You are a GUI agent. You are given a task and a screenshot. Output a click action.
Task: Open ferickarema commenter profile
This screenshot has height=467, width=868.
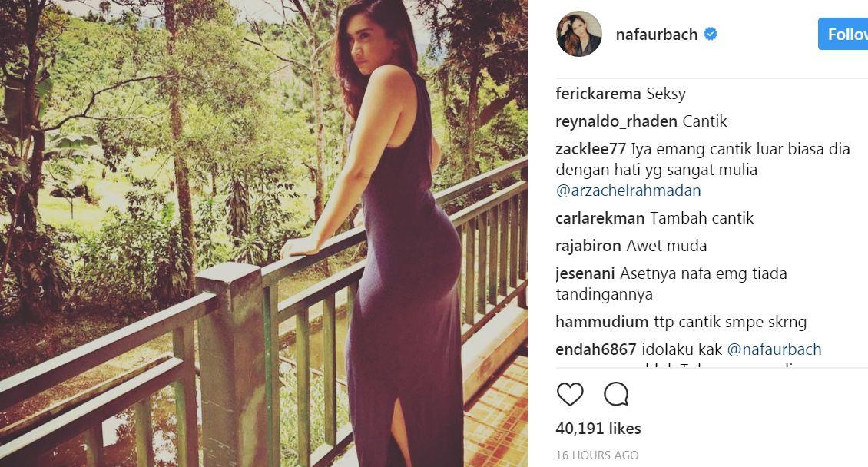[598, 94]
